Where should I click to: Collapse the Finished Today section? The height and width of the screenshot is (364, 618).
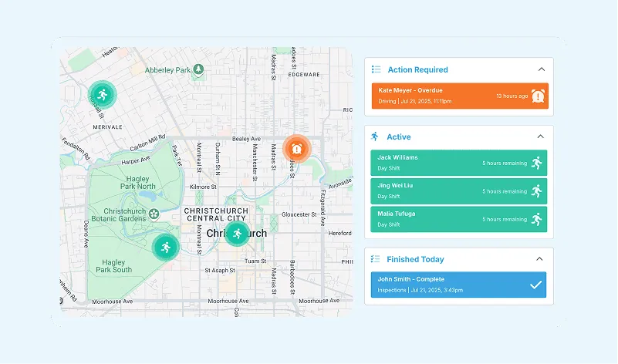pos(541,259)
